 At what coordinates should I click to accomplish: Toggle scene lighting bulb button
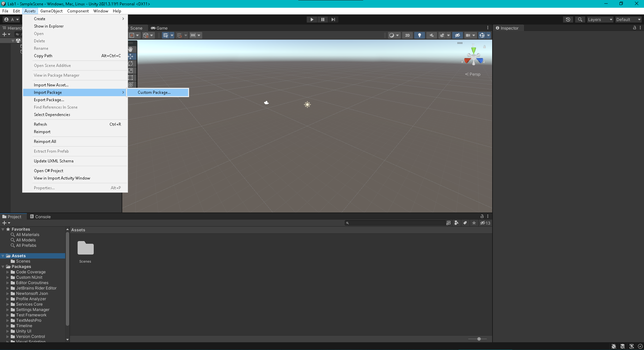tap(420, 35)
